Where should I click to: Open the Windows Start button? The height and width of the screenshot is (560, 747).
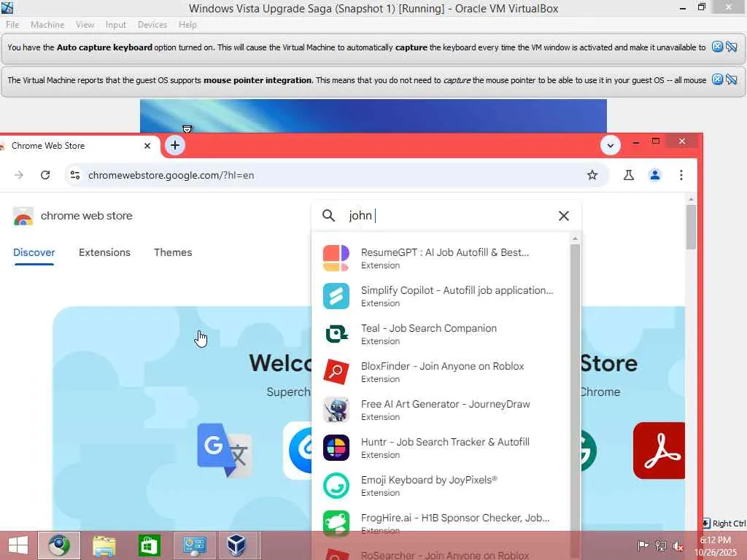(18, 545)
